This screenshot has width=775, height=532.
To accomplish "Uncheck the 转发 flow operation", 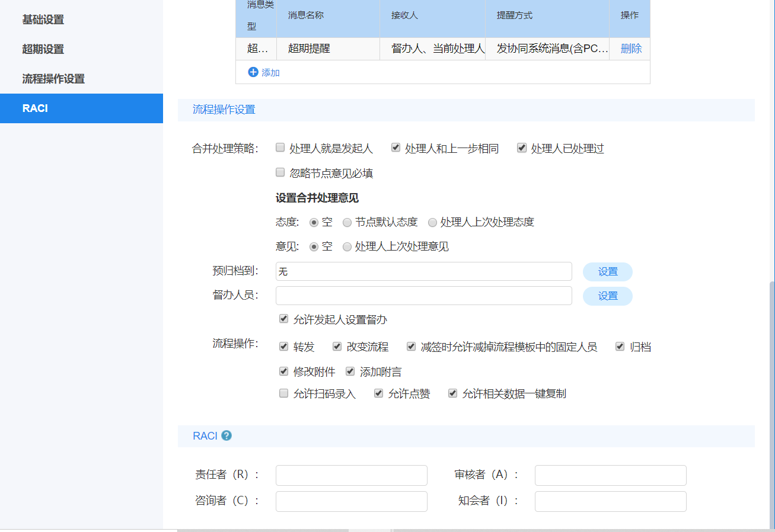I will tap(283, 346).
